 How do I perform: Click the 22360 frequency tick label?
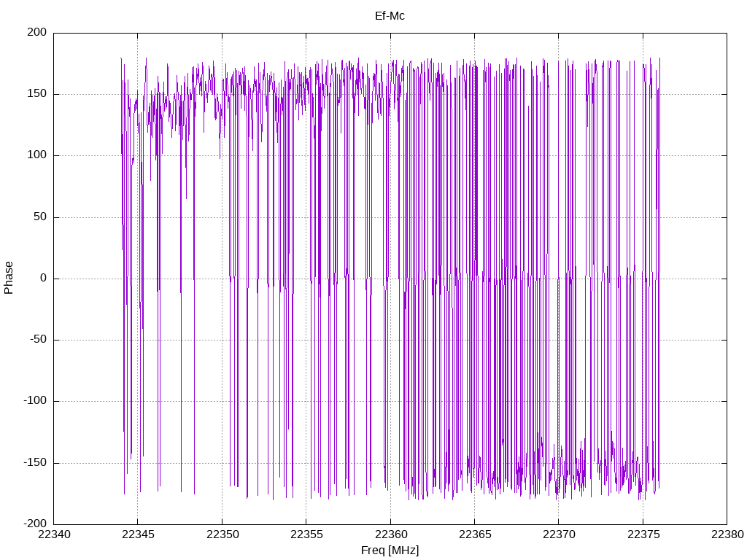[x=391, y=534]
